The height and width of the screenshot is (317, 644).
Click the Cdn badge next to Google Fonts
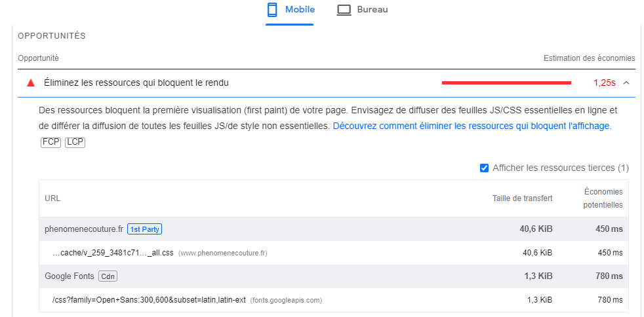[108, 276]
